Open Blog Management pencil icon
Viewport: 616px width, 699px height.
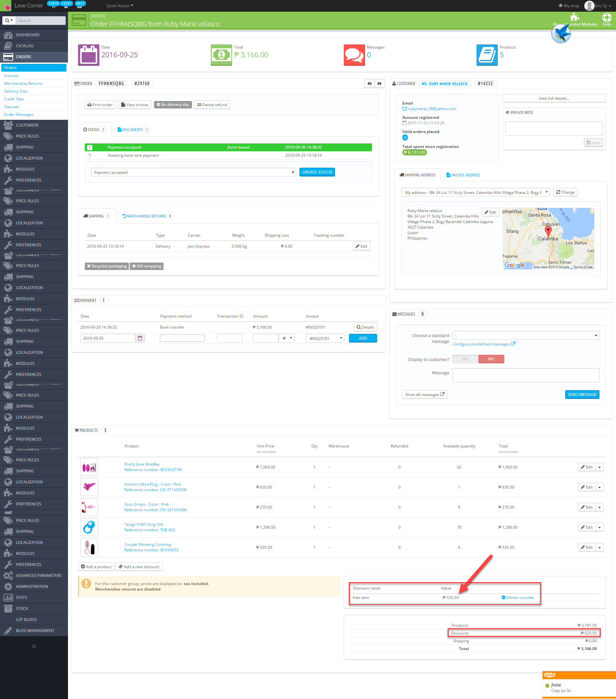coord(8,630)
